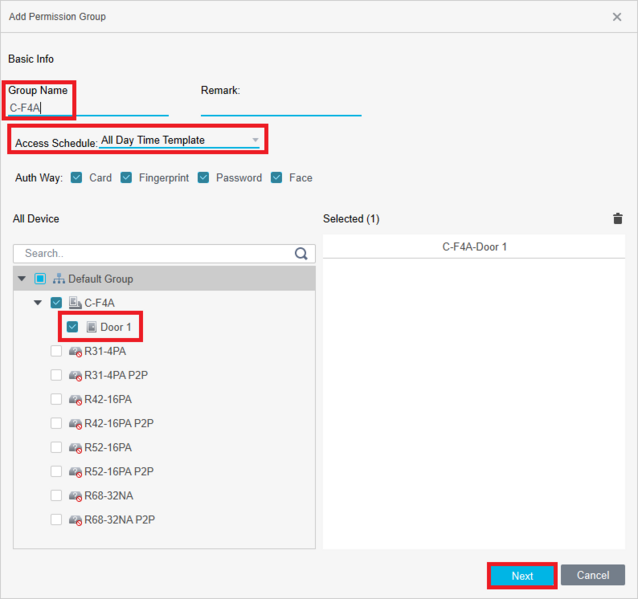Image resolution: width=638 pixels, height=599 pixels.
Task: Check the R68-32NA checkbox
Action: [56, 495]
